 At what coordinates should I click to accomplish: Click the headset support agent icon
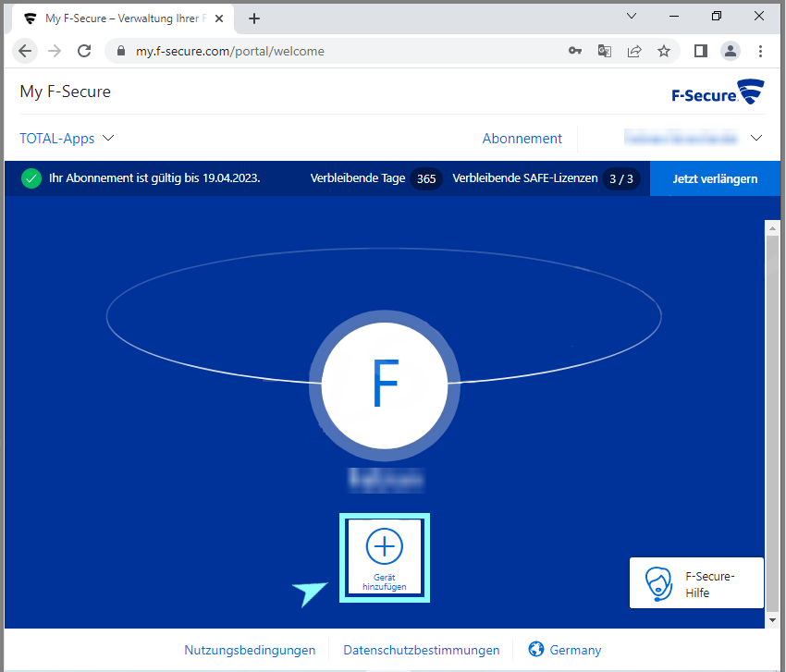(x=658, y=583)
